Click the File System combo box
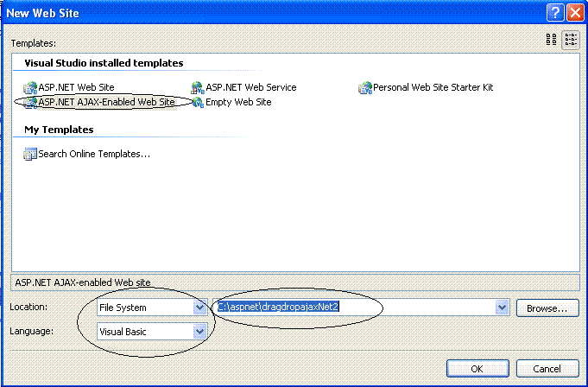Screen dimensions: 588x387 (152, 308)
